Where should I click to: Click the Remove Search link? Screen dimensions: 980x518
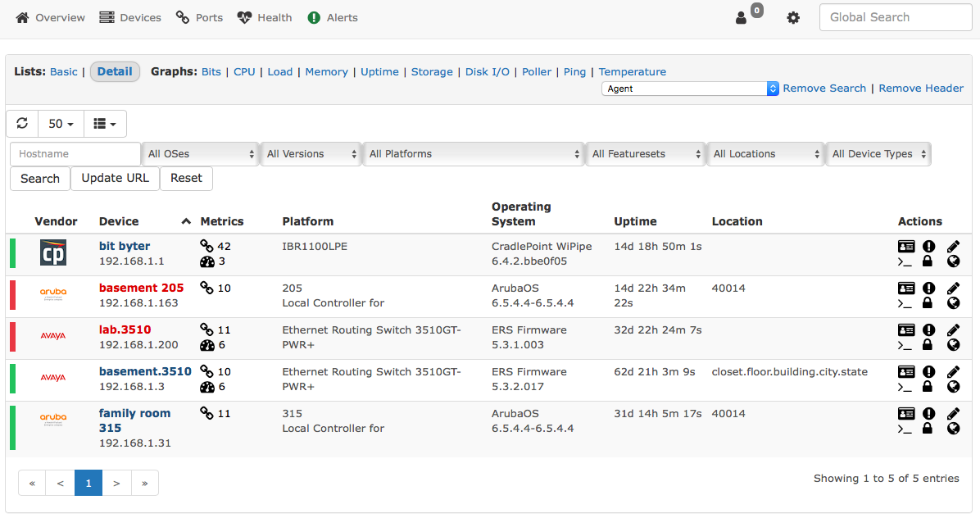click(824, 88)
